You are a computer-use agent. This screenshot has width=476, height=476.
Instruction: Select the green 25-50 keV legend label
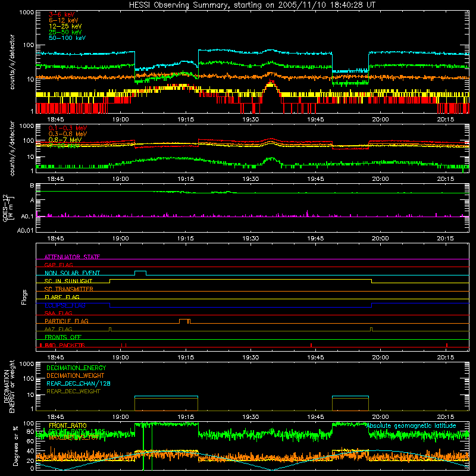coord(65,32)
